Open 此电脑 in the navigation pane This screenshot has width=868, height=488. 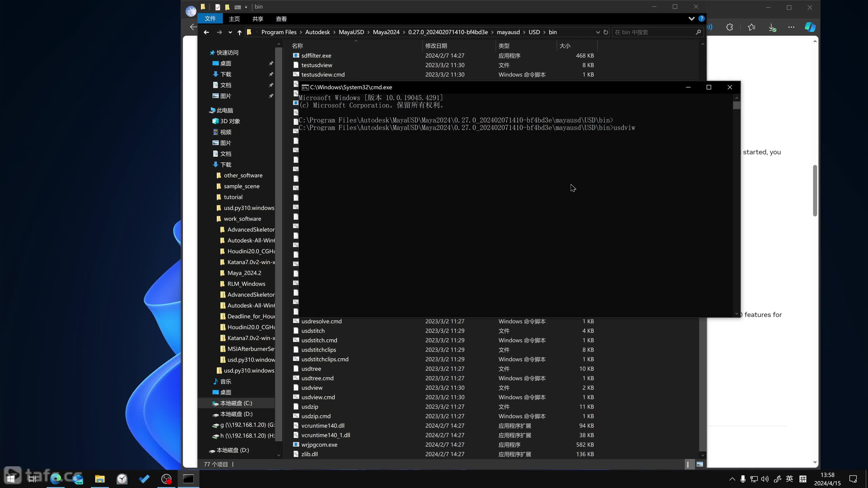(x=224, y=110)
